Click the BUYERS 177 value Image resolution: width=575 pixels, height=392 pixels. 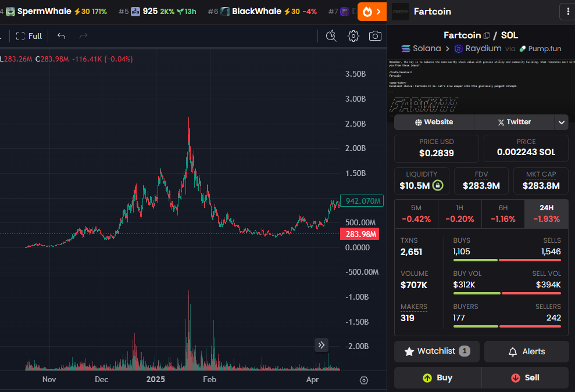click(x=459, y=318)
